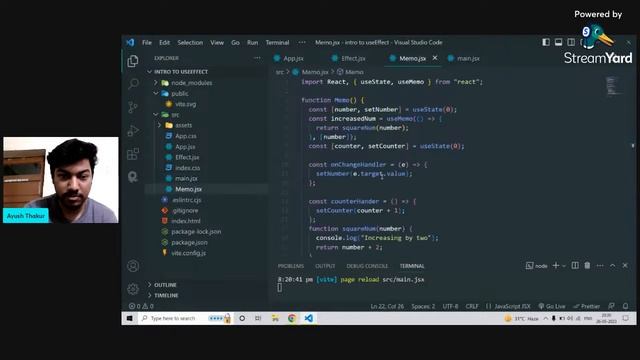Click Go Live in the status bar

click(552, 306)
